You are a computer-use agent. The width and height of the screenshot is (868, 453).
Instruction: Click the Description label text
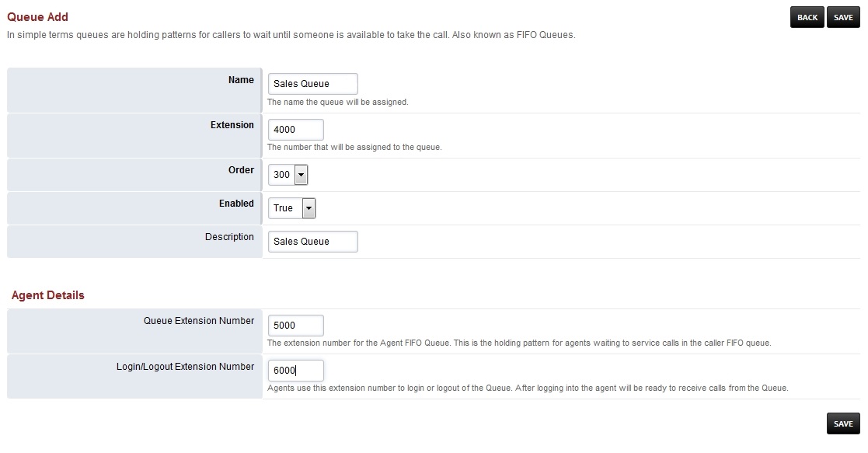[229, 237]
